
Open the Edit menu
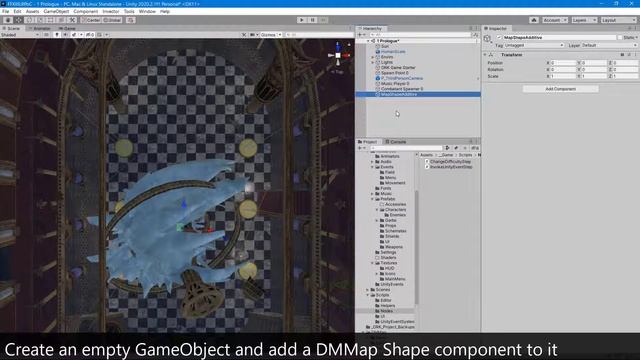tap(17, 11)
